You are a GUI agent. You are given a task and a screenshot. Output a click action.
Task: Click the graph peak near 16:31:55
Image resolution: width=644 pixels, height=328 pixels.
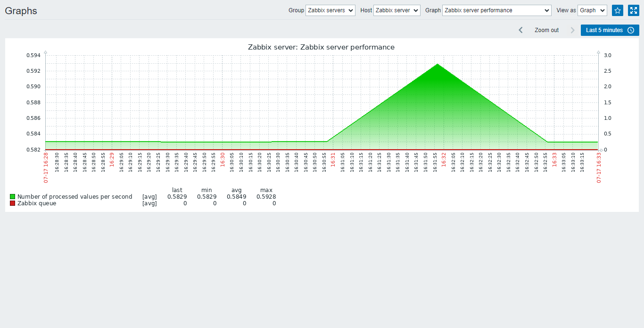point(438,64)
